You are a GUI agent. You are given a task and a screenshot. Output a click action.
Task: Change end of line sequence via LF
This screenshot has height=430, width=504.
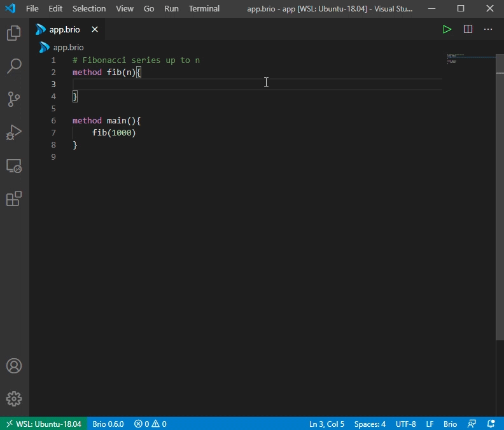(430, 424)
